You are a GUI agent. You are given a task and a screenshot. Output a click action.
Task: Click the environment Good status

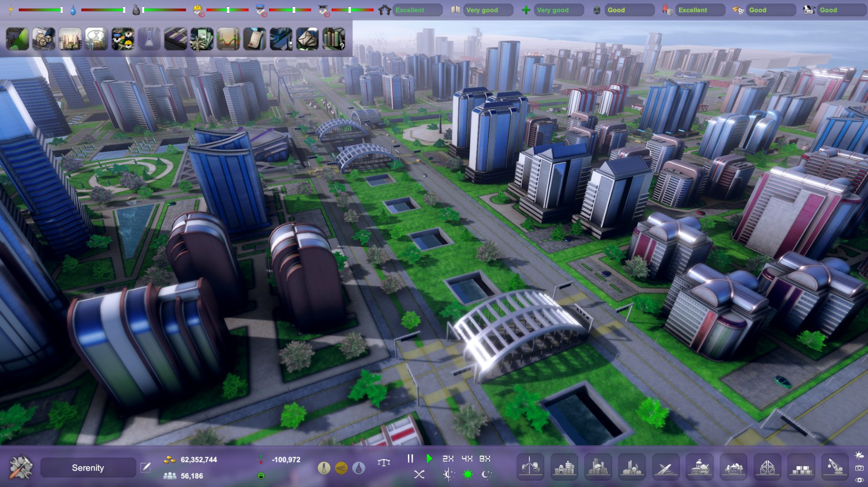(x=630, y=10)
